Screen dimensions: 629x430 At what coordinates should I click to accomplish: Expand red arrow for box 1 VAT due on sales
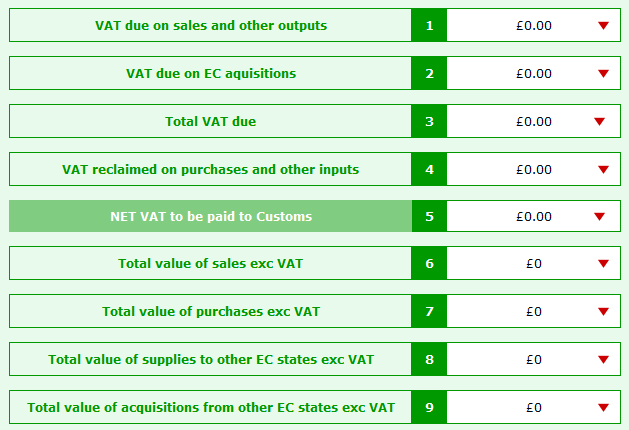point(603,26)
